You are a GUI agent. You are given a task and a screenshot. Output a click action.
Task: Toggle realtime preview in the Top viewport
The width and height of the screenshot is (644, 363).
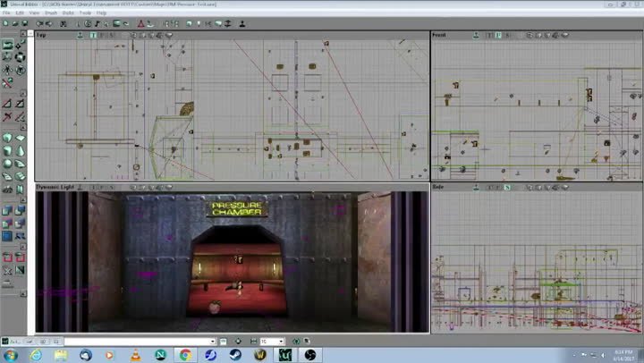(80, 35)
